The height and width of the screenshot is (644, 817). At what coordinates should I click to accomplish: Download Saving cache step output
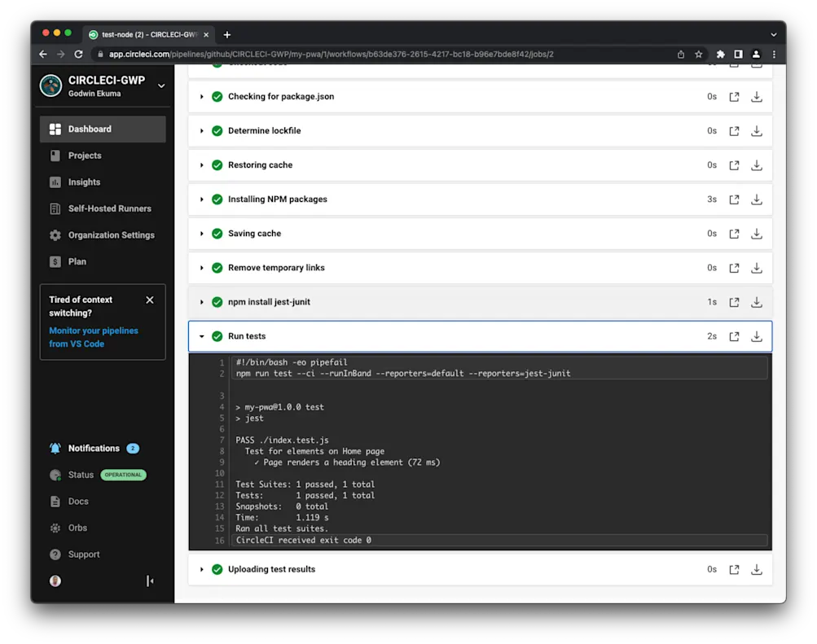tap(757, 234)
